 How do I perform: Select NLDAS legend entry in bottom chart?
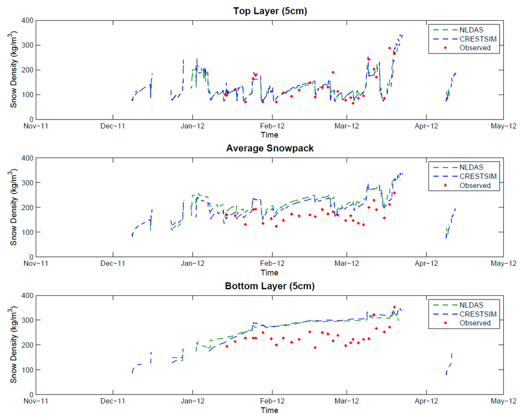pyautogui.click(x=471, y=305)
